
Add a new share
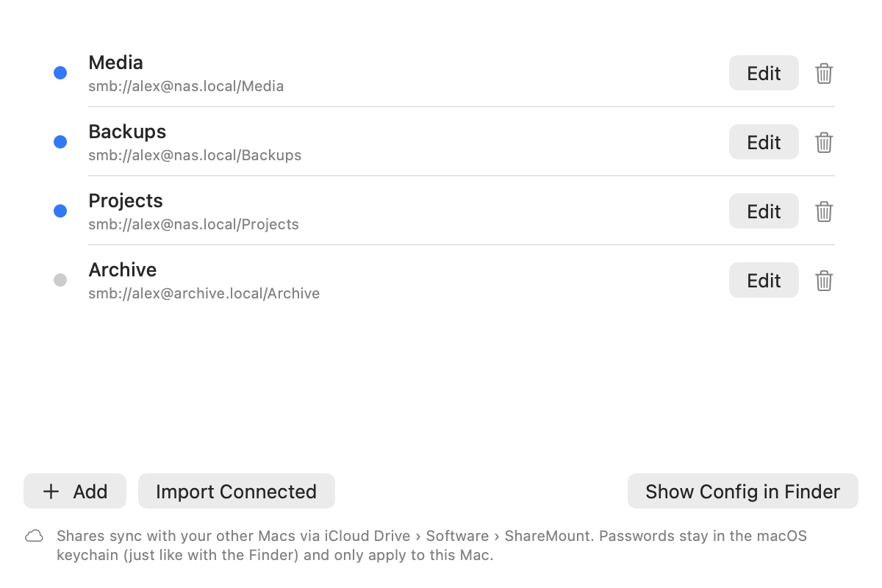click(75, 491)
